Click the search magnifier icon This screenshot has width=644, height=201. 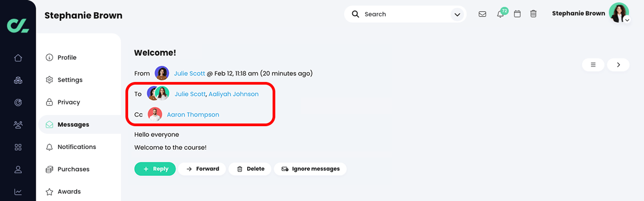coord(356,14)
